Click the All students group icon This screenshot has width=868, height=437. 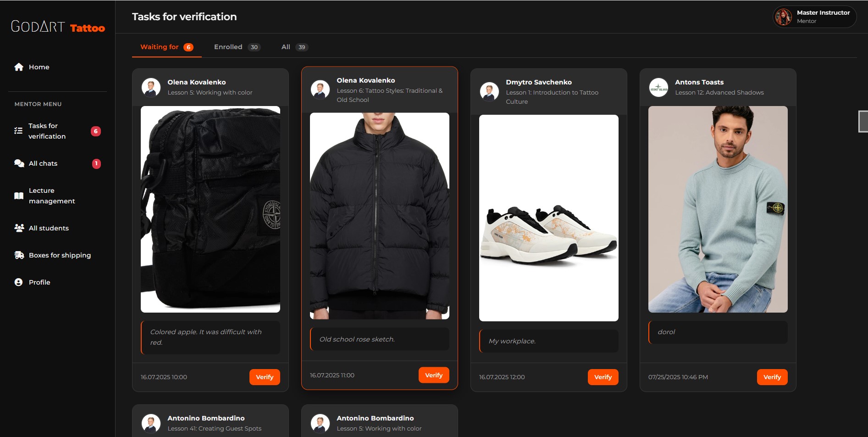point(19,228)
